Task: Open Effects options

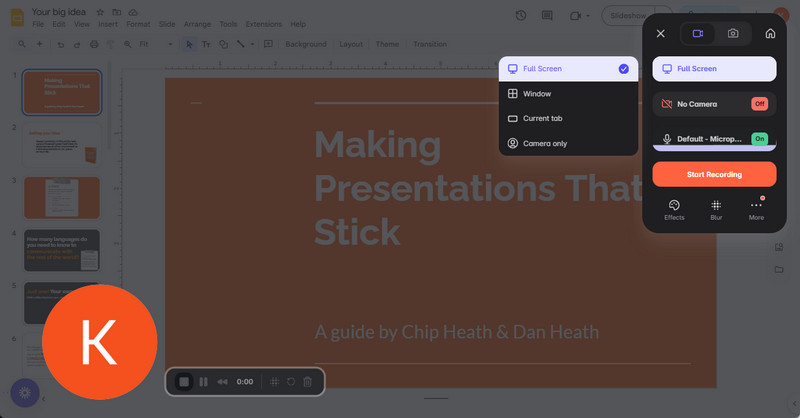Action: click(x=674, y=210)
